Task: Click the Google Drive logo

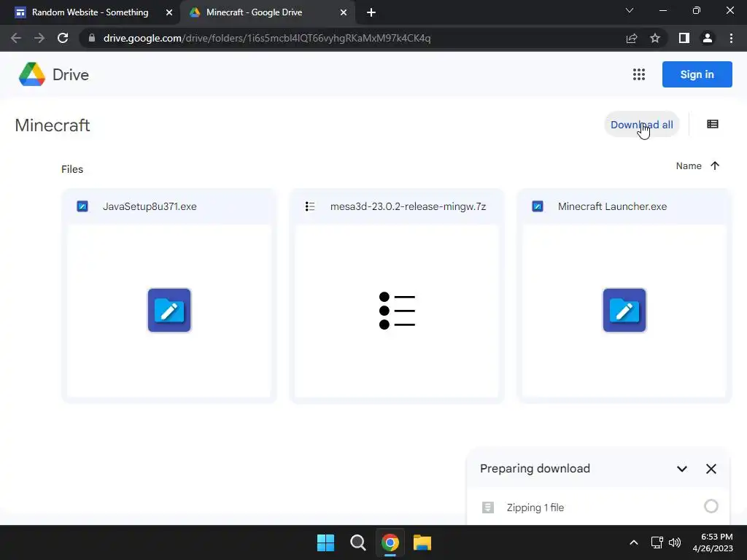Action: [x=32, y=74]
